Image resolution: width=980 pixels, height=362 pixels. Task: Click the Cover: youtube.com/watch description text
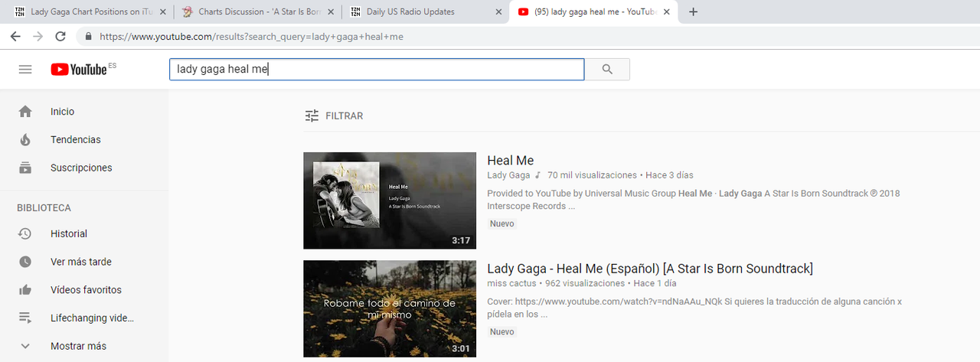[x=694, y=308]
